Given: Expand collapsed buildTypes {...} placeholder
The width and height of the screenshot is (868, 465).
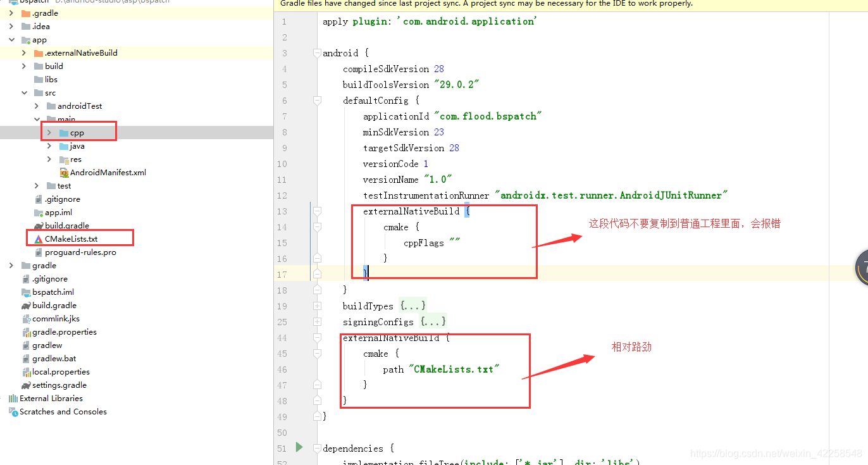Looking at the screenshot, I should 412,306.
